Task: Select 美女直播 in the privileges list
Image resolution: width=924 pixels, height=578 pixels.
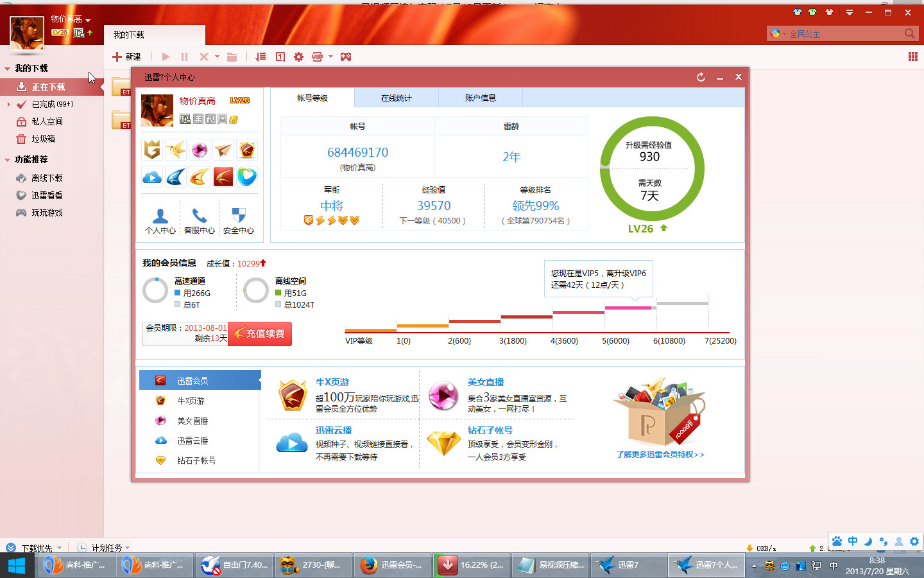Action: coord(200,421)
